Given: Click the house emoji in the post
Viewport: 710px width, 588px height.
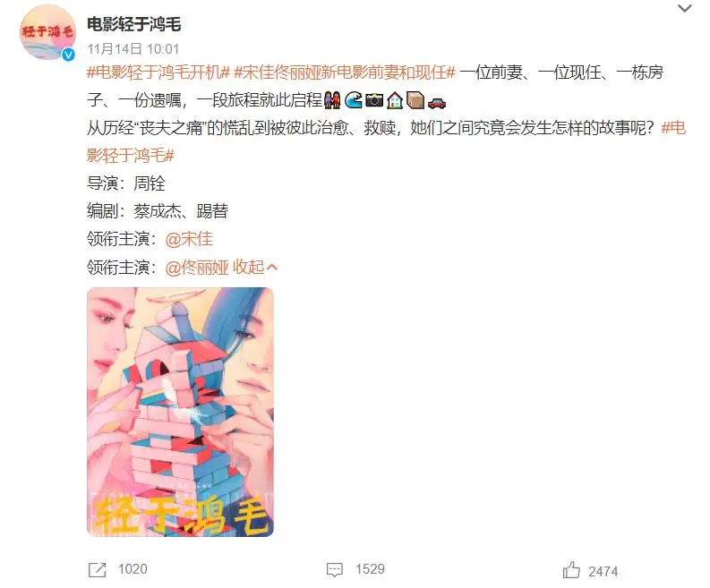Looking at the screenshot, I should click(395, 100).
